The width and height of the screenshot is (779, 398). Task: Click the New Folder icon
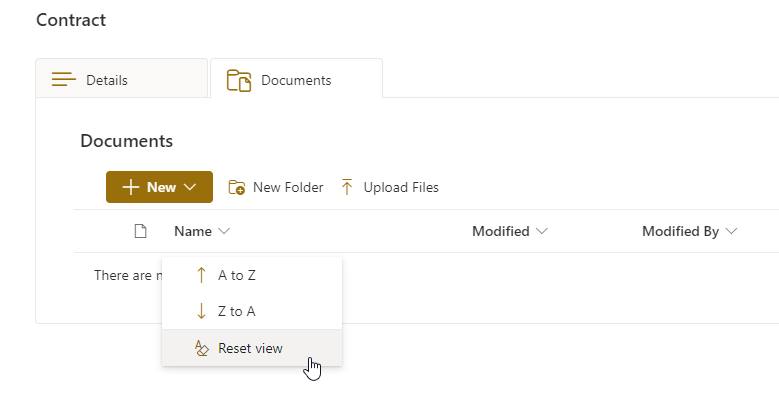point(236,187)
